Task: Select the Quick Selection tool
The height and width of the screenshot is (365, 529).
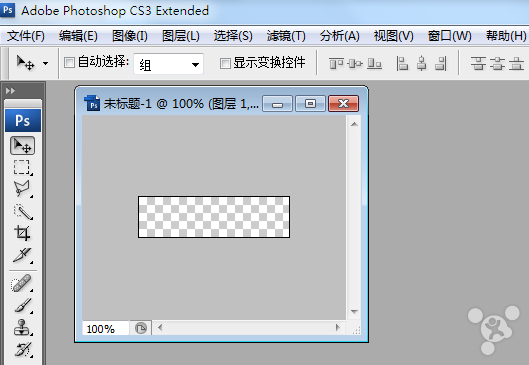Action: pyautogui.click(x=22, y=212)
